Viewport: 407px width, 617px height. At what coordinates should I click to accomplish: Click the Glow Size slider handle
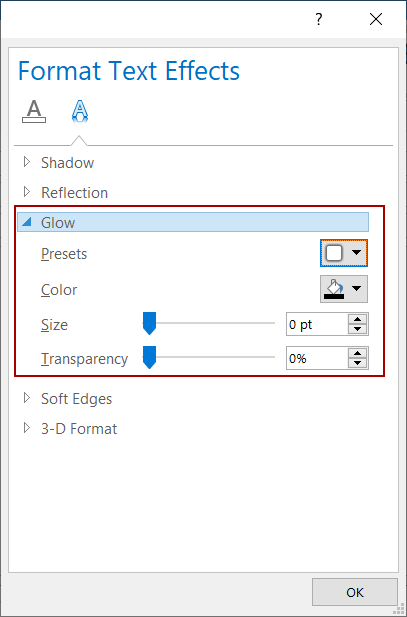point(149,323)
